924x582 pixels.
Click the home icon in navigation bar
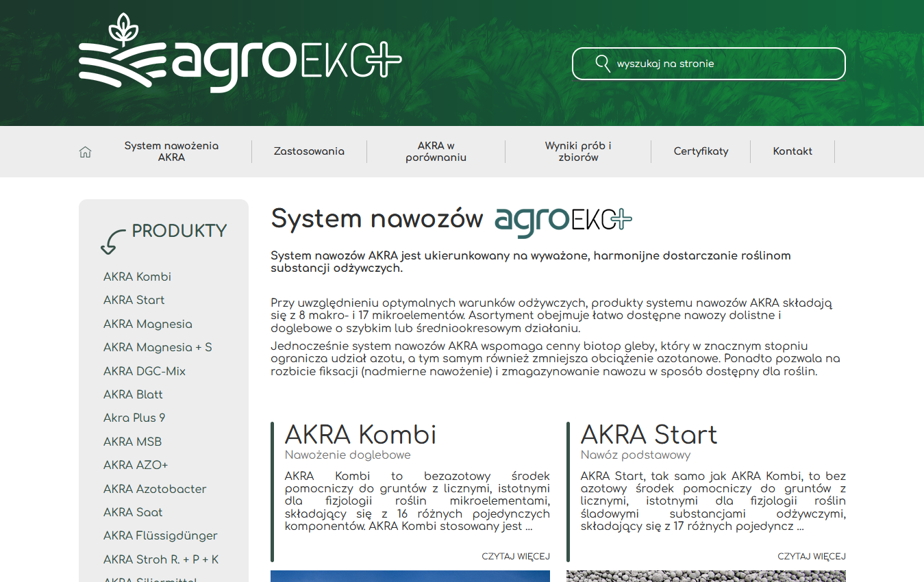(x=85, y=152)
